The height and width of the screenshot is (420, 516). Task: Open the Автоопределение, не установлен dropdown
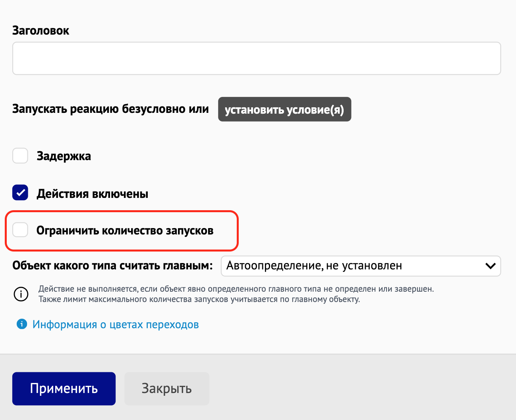[x=354, y=266]
